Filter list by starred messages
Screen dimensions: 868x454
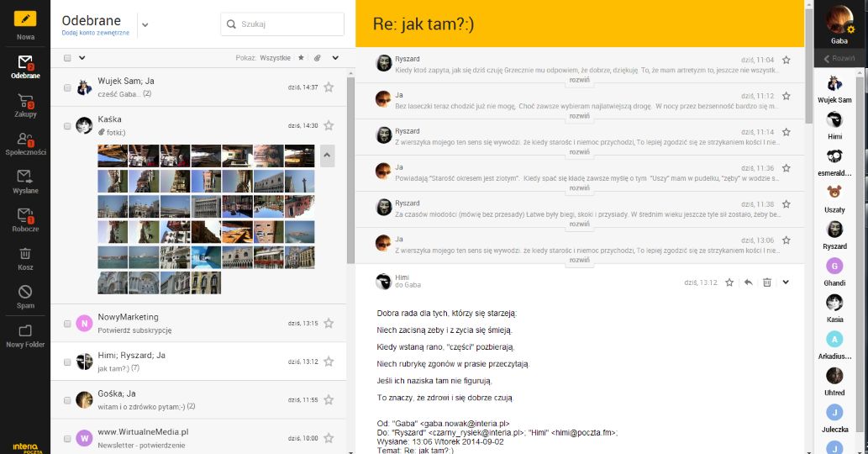point(301,57)
